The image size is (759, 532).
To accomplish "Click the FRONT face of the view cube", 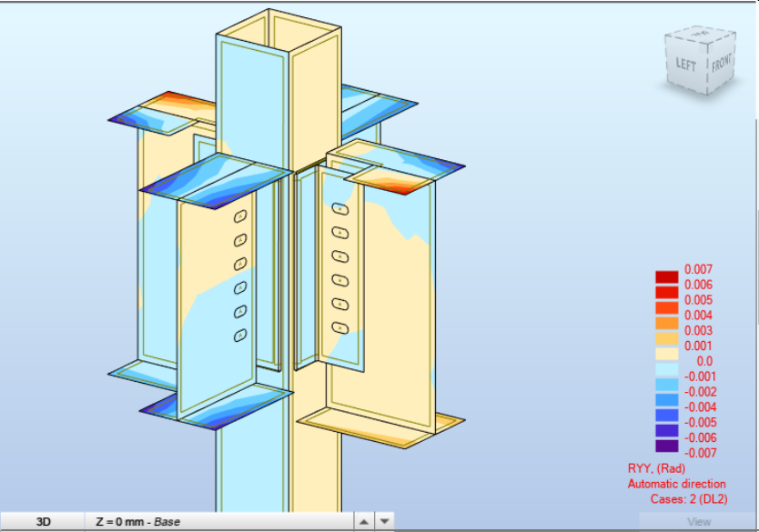I will point(722,62).
